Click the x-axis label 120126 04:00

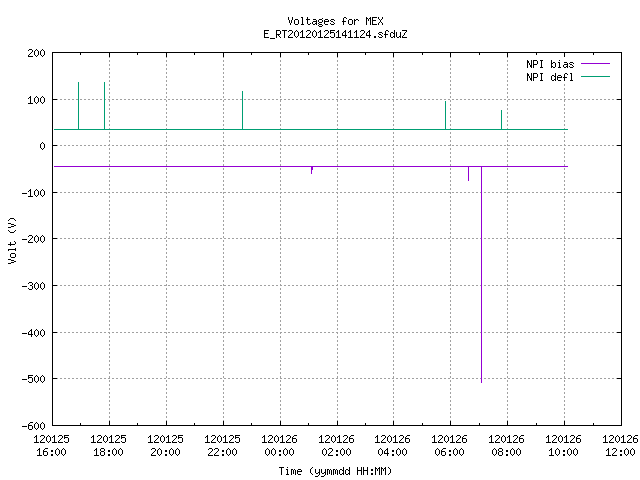[x=393, y=446]
